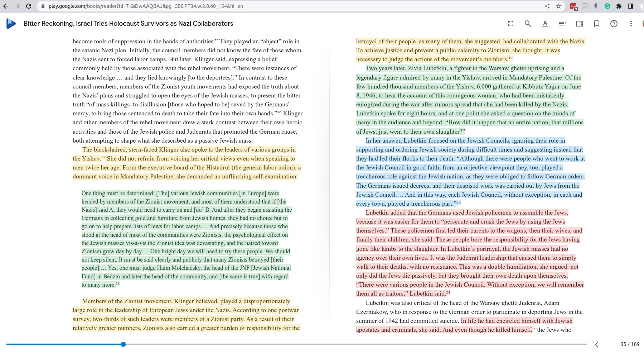The image size is (644, 354).
Task: Share this page from the address bar
Action: [x=547, y=6]
